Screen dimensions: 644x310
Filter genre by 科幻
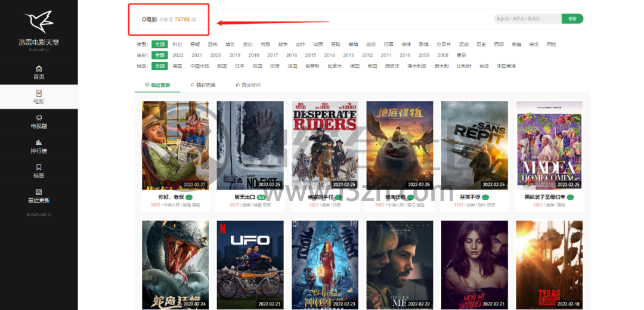pos(178,44)
